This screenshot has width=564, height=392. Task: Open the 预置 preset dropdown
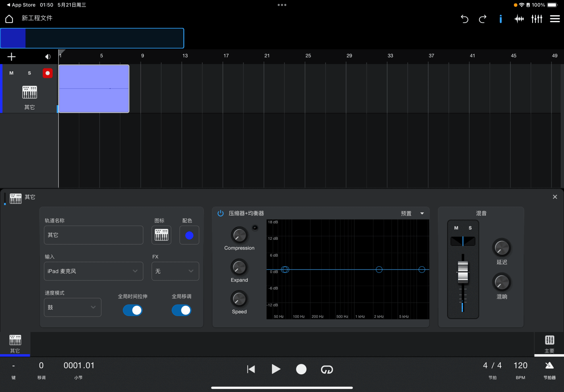tap(413, 214)
